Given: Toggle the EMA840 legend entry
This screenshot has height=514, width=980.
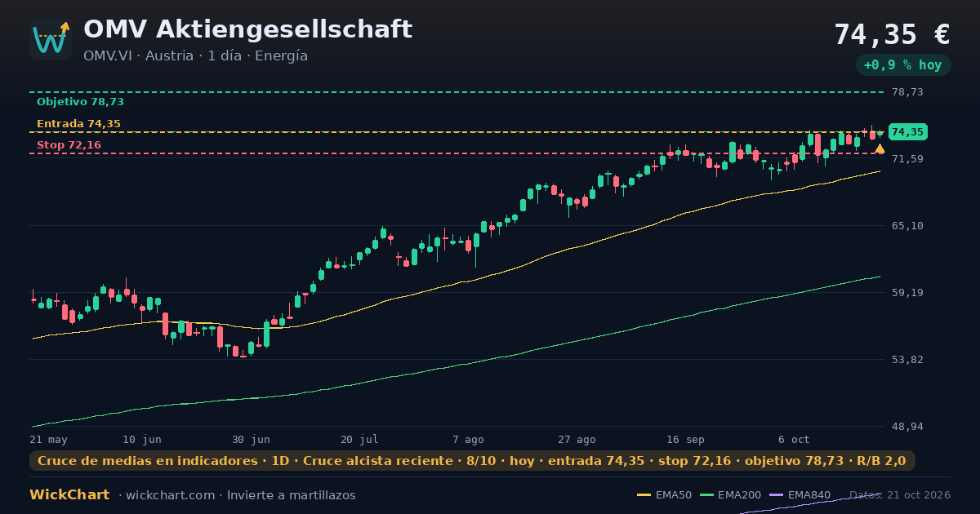Looking at the screenshot, I should (800, 495).
